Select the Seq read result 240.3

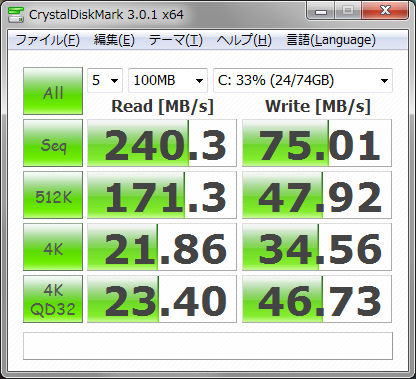tap(162, 143)
